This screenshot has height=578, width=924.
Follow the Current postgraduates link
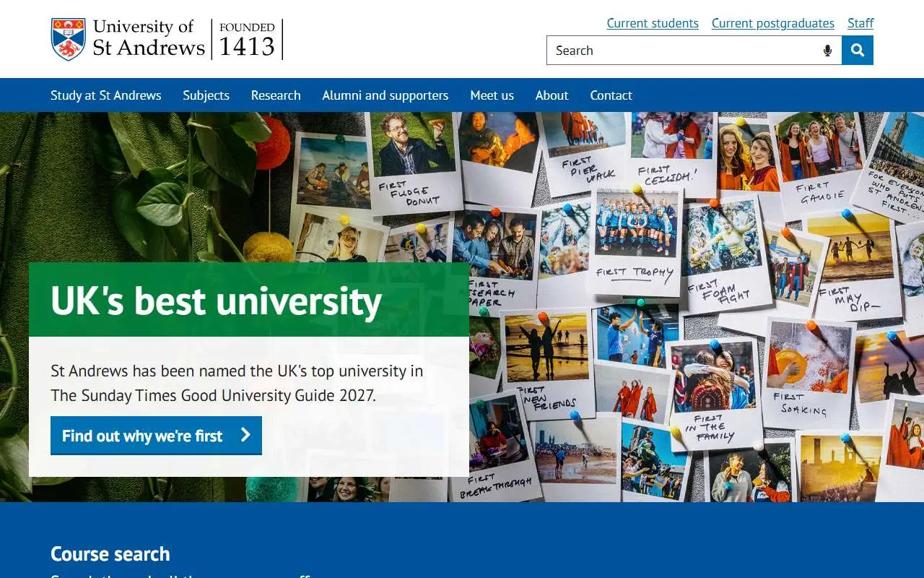[773, 23]
